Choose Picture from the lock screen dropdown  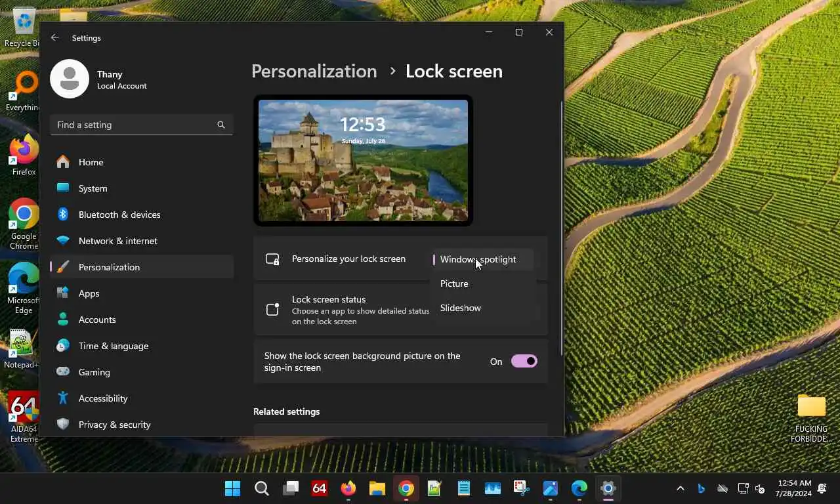(483, 283)
